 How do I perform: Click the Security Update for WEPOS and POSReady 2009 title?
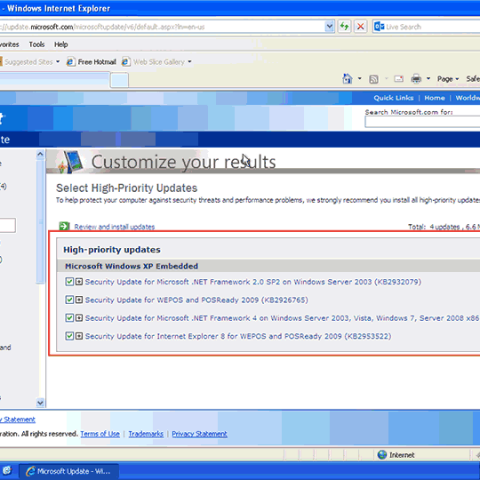pyautogui.click(x=196, y=300)
